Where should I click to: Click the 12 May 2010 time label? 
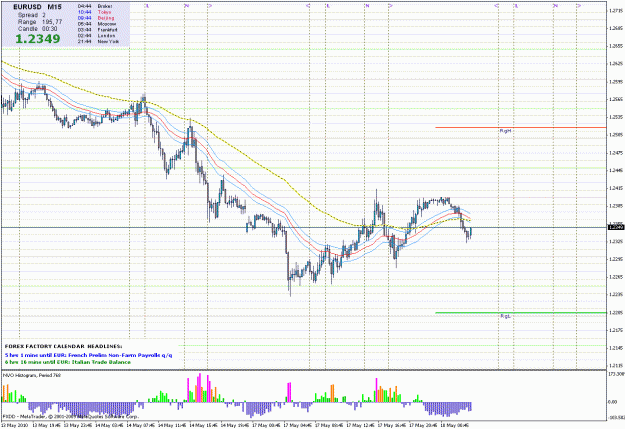14,425
